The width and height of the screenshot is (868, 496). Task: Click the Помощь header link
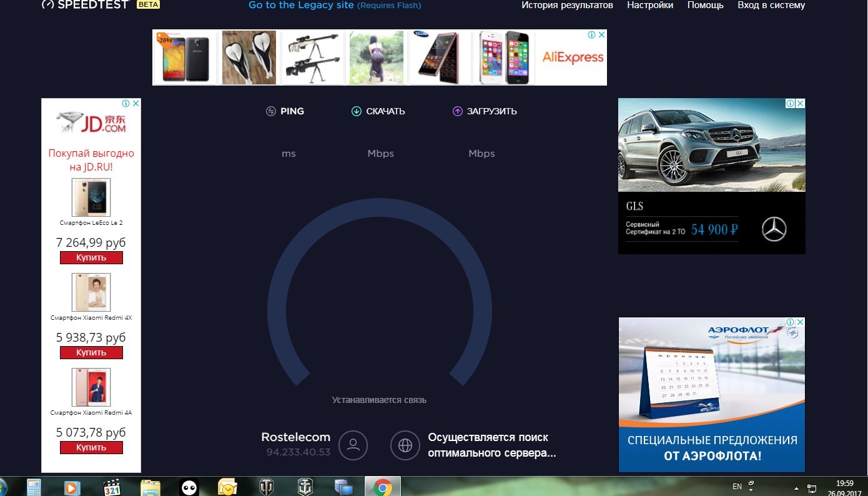tap(705, 5)
